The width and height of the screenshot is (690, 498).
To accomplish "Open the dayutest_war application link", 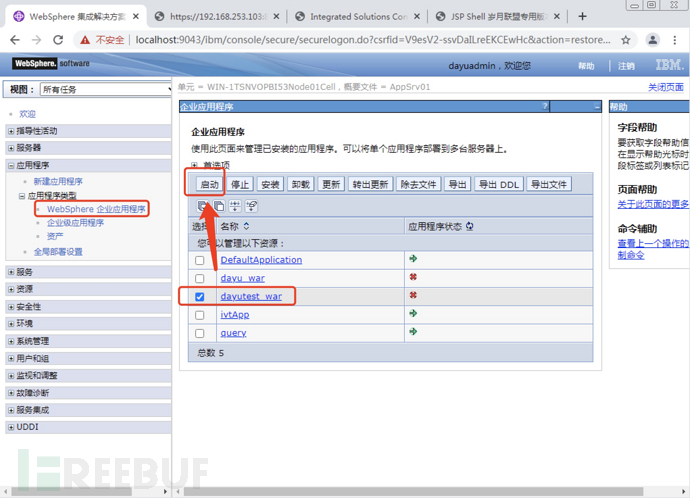I will 251,296.
